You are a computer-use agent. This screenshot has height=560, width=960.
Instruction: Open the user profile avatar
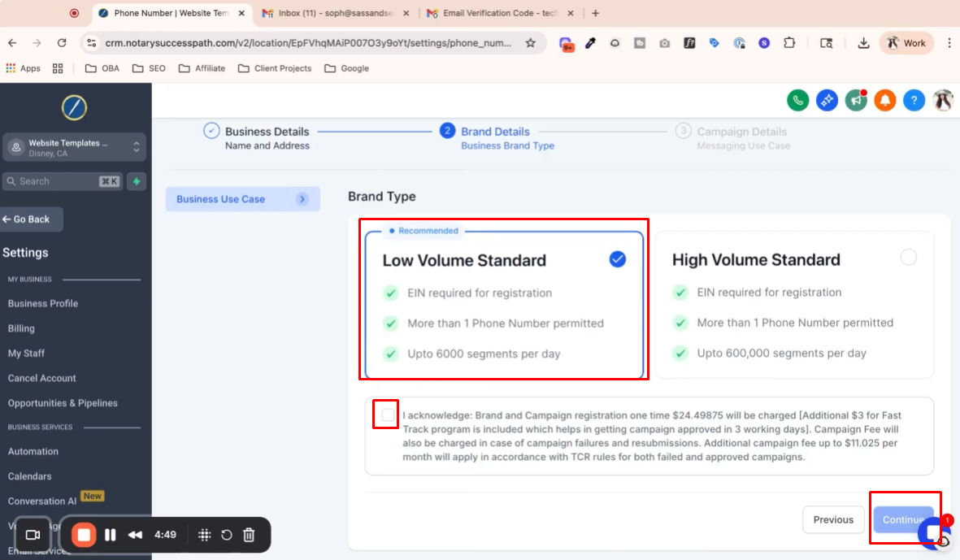click(943, 100)
